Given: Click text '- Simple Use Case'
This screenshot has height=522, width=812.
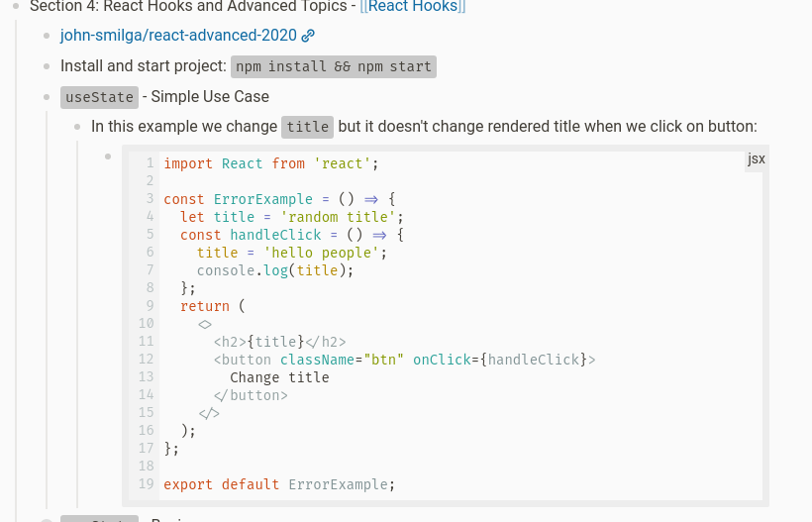Looking at the screenshot, I should pyautogui.click(x=206, y=97).
